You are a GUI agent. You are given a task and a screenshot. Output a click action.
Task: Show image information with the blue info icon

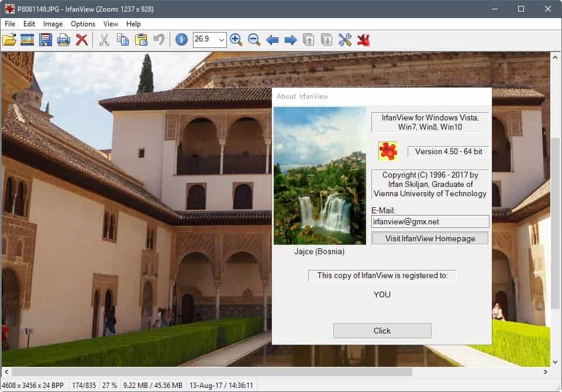(181, 40)
